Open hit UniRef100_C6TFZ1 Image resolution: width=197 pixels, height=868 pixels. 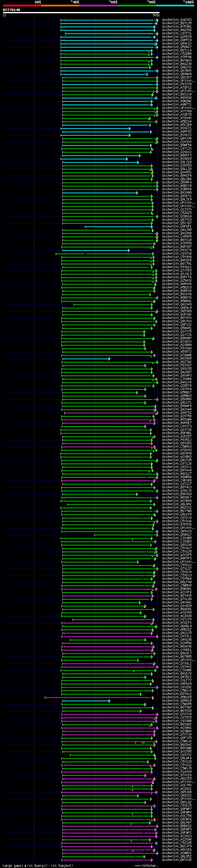click(177, 33)
